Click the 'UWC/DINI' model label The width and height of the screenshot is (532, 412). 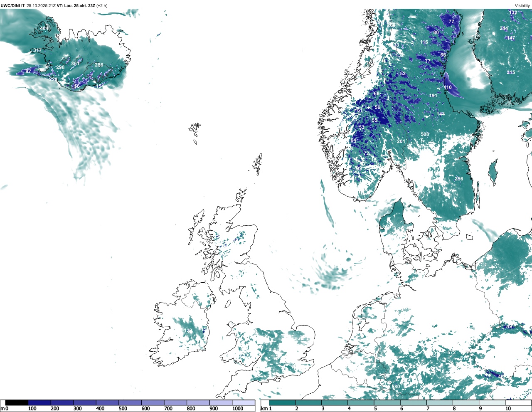point(10,6)
